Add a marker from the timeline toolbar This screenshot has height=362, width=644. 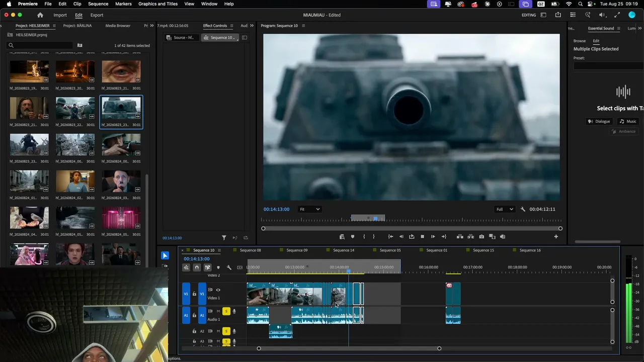tap(218, 267)
